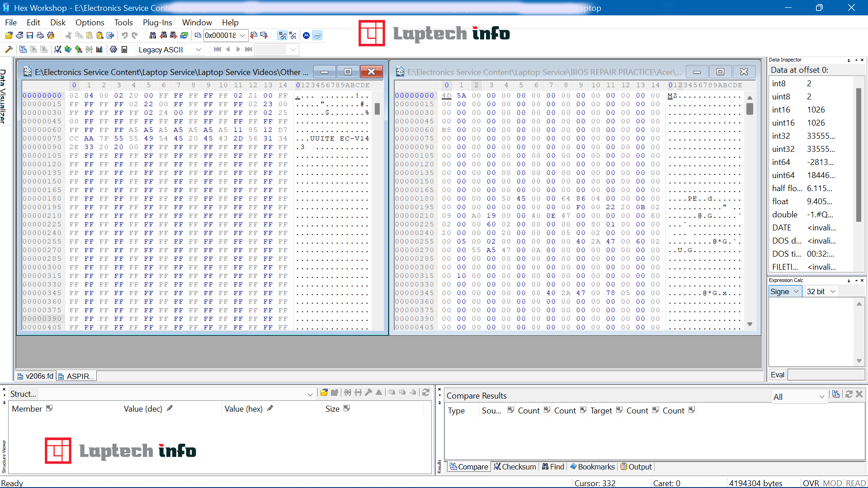Expand the 32 bit size dropdown

pos(833,291)
